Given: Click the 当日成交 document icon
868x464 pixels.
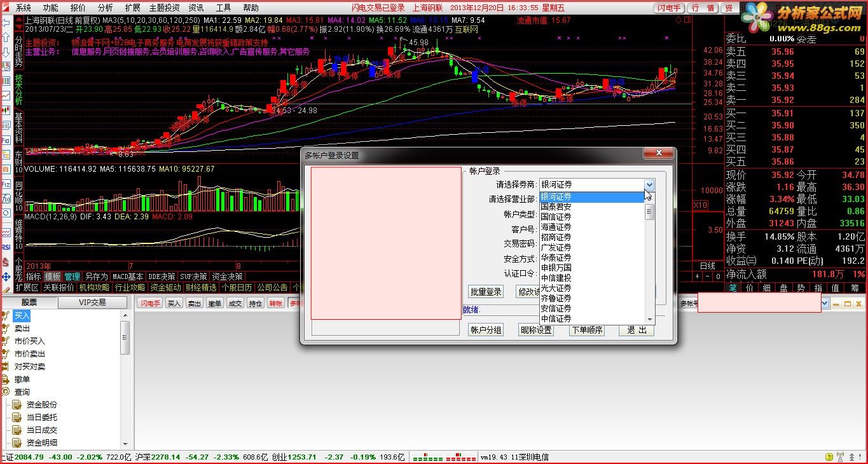Looking at the screenshot, I should 17,430.
